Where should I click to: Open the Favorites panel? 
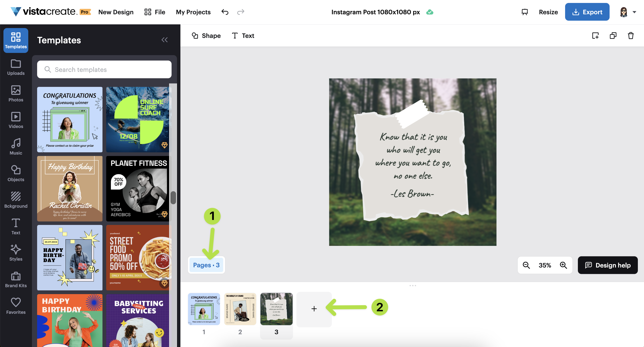point(16,306)
